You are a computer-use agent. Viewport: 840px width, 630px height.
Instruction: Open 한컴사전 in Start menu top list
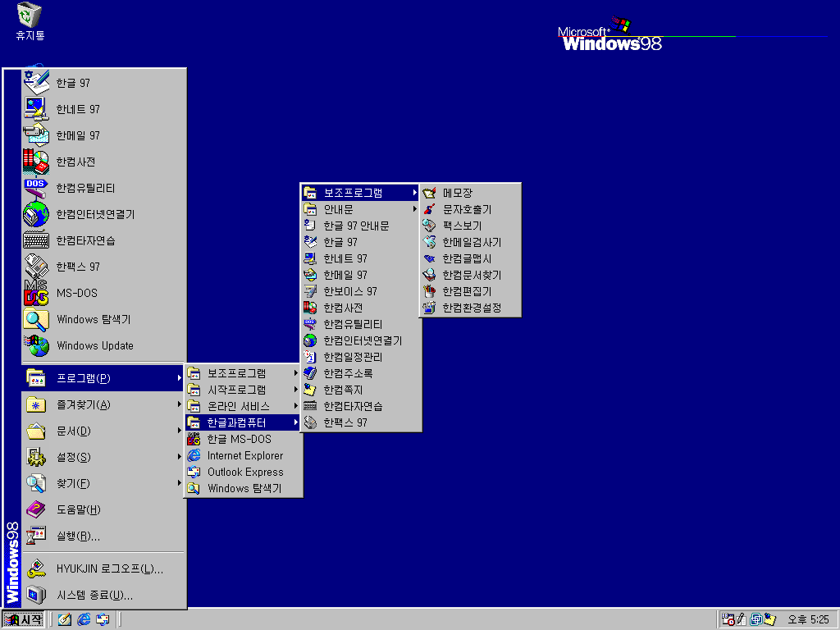(x=104, y=162)
